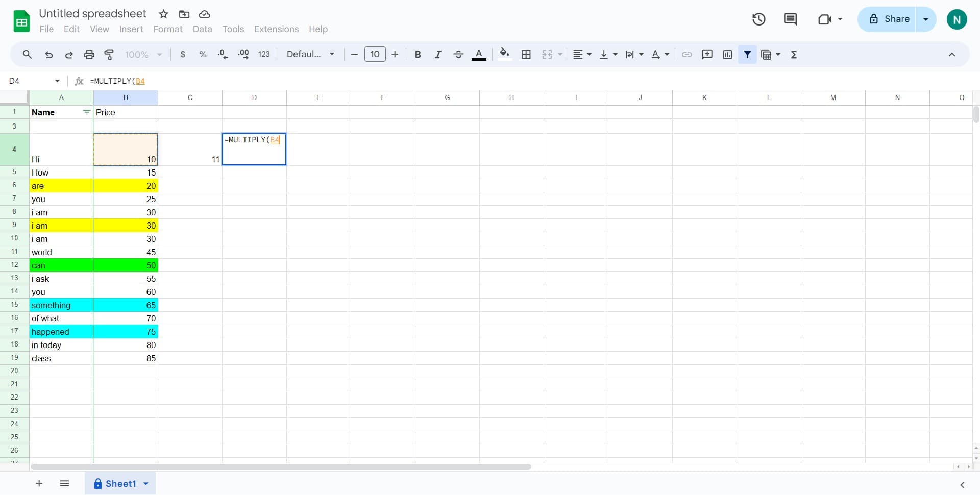Open the functions sum icon
The image size is (980, 495).
[794, 54]
